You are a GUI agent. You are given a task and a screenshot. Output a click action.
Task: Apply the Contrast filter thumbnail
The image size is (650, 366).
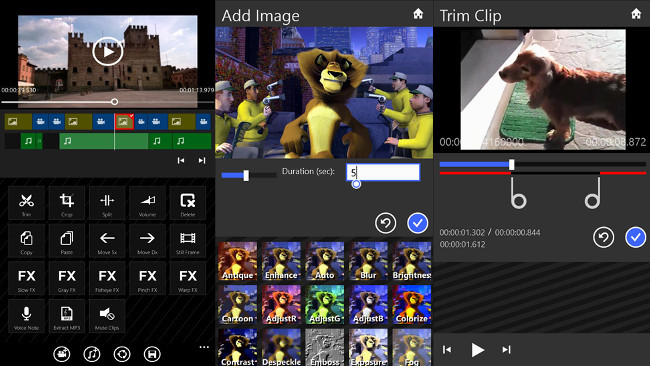coord(238,347)
